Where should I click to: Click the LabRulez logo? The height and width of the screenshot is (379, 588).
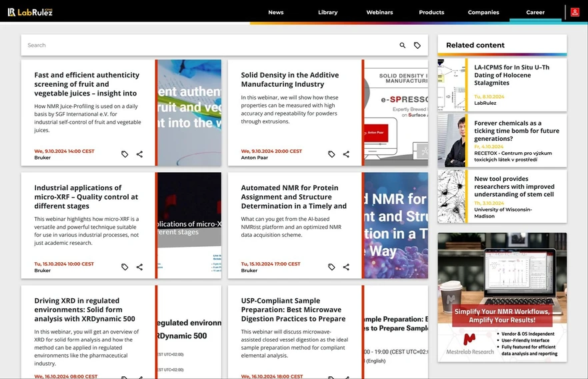coord(30,12)
